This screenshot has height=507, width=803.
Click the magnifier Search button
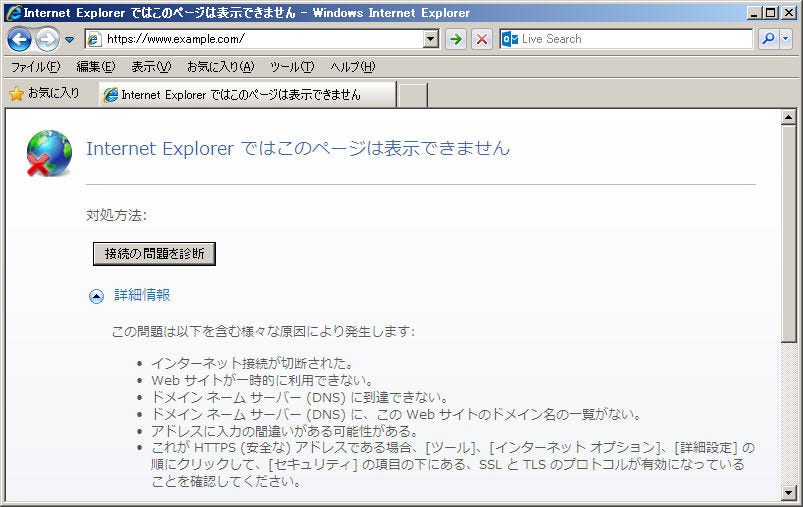click(768, 39)
